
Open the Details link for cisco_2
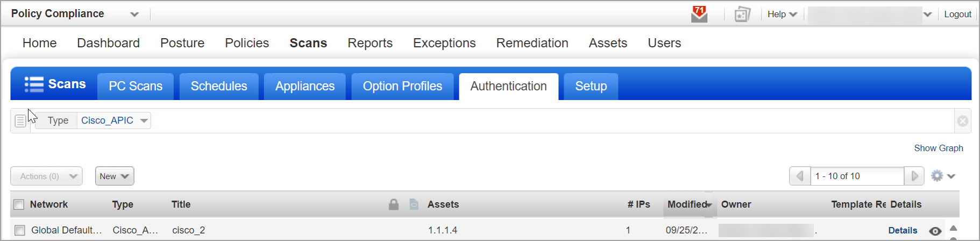(903, 230)
